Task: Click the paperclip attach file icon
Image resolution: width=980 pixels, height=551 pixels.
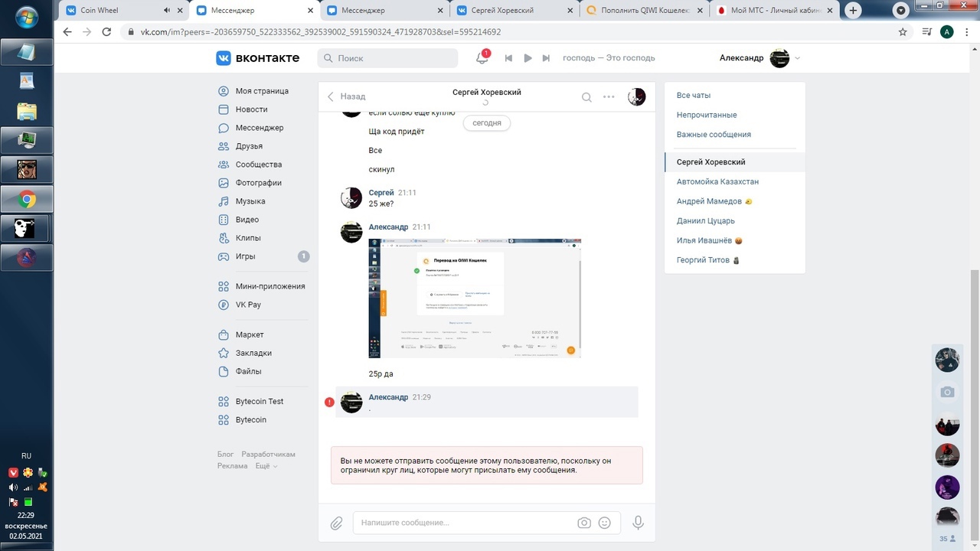Action: tap(336, 523)
